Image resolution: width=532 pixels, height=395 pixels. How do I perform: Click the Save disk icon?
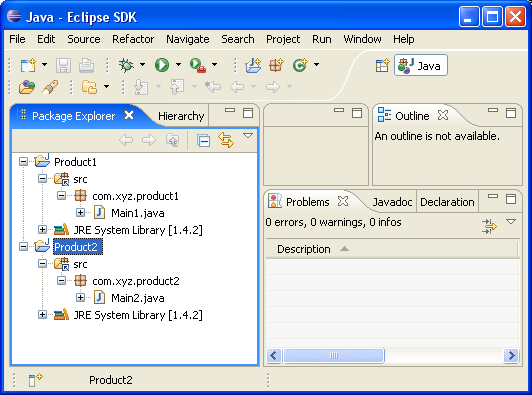[63, 65]
